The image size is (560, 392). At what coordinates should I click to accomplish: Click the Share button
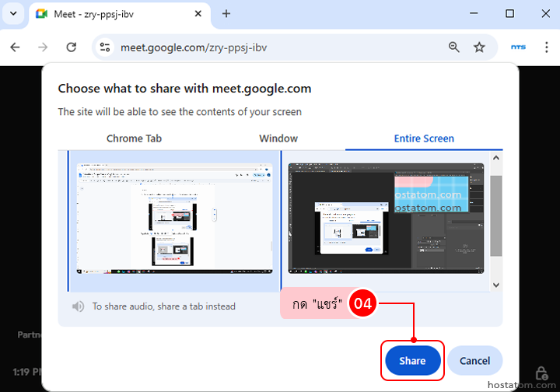pos(412,361)
